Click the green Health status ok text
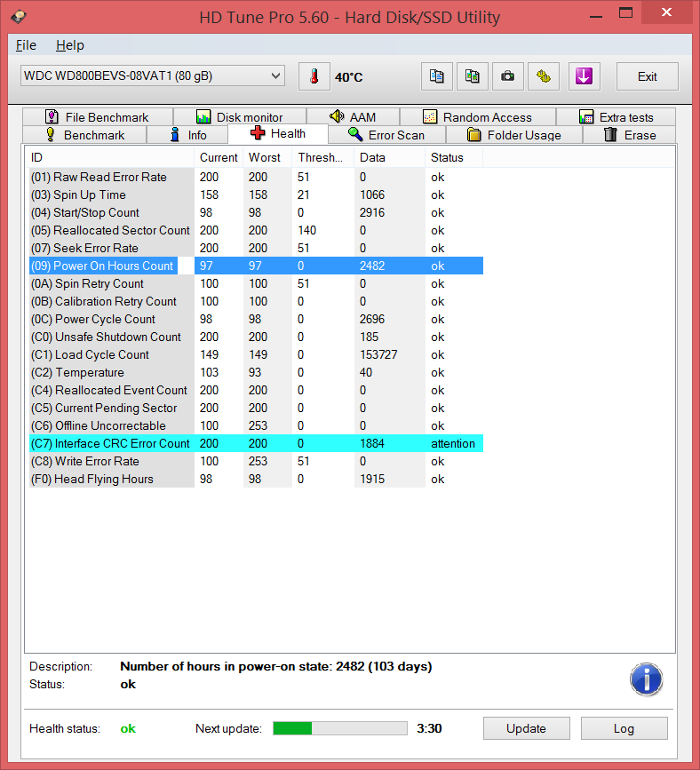 coord(128,728)
